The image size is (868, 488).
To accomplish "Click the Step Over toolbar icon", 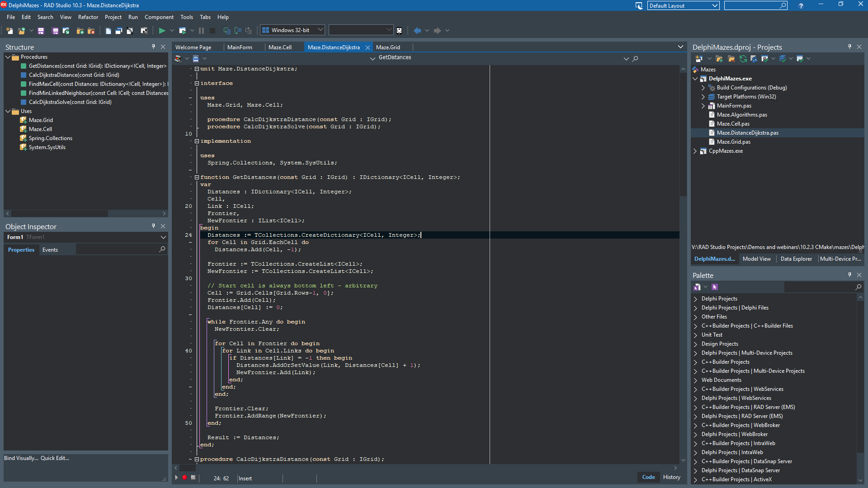I will [x=238, y=31].
